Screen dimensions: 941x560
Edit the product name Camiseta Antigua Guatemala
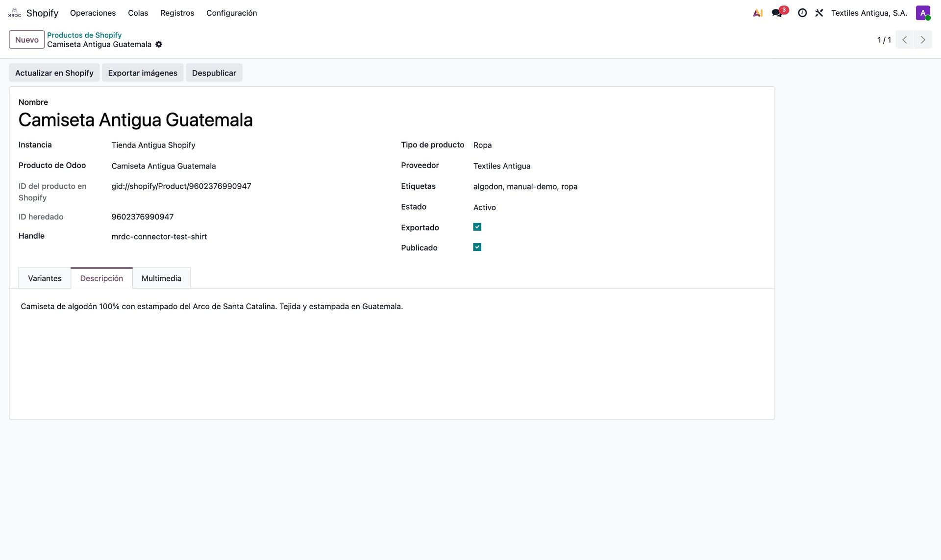point(136,120)
